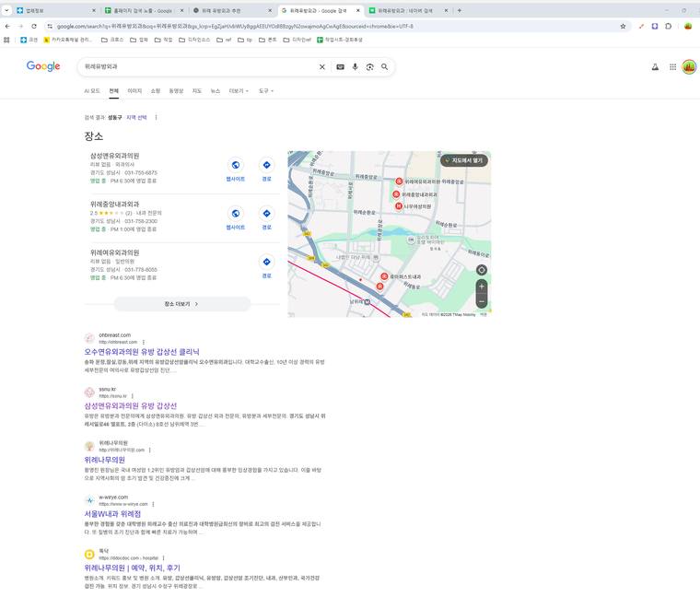Open the tab search dropdown arrow
Image resolution: width=700 pixels, height=597 pixels.
6,10
